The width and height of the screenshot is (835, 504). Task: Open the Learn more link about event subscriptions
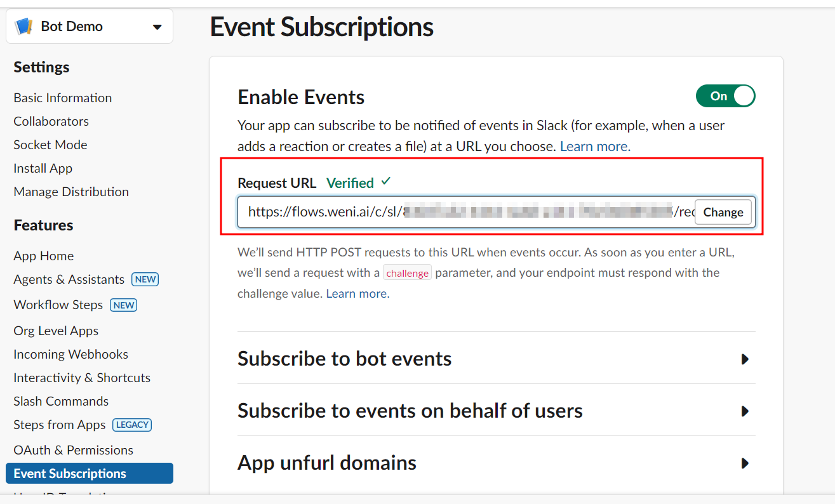(x=592, y=146)
